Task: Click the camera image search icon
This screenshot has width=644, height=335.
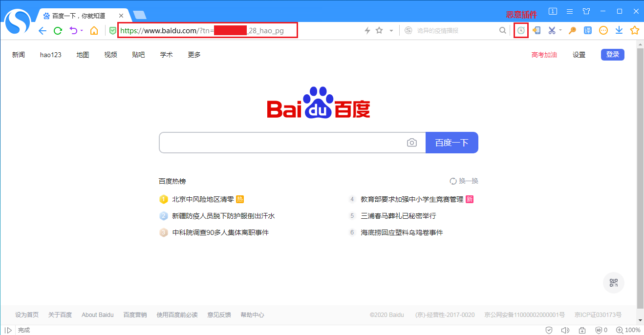Action: [x=412, y=143]
